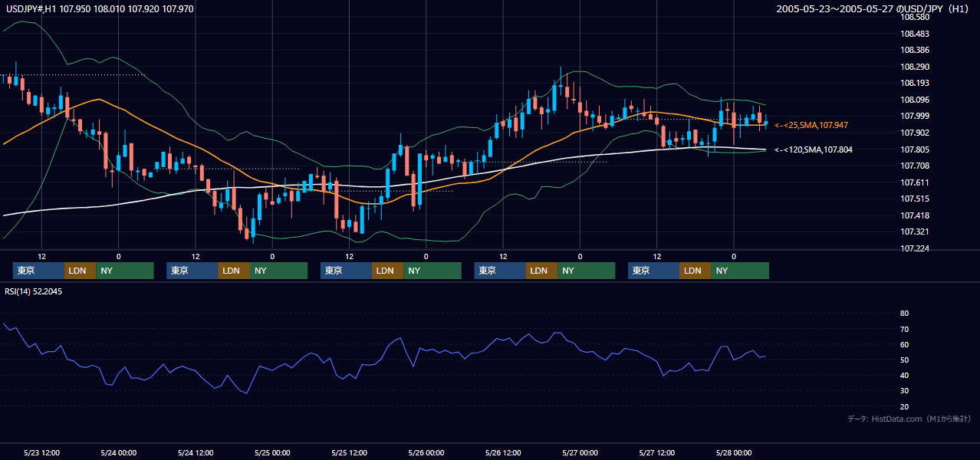Click price axis label 107.611
The height and width of the screenshot is (460, 980).
pos(914,182)
